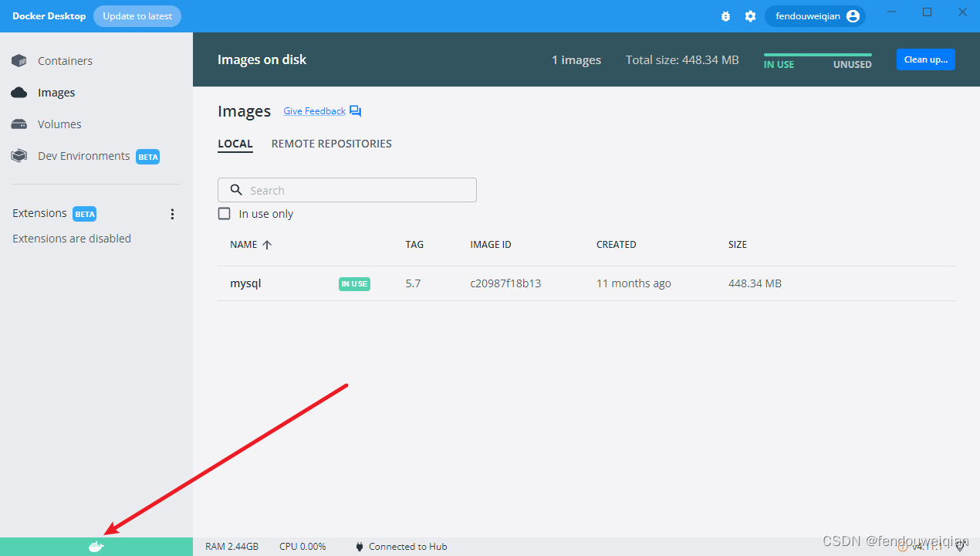Open the Containers section

[65, 60]
